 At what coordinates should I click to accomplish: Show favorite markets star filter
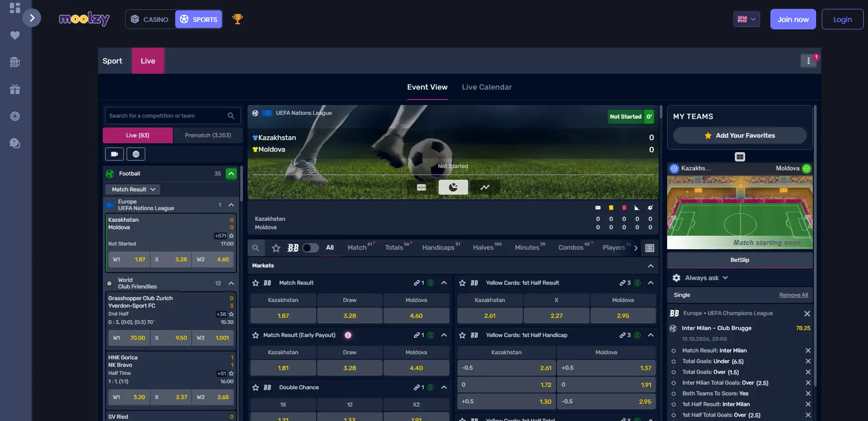coord(276,248)
